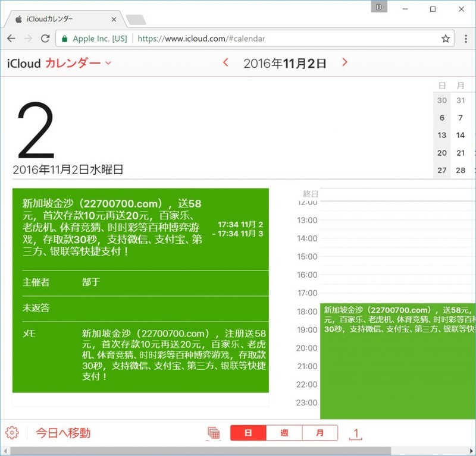The height and width of the screenshot is (456, 476).
Task: Select day 28 in mini calendar
Action: (x=461, y=170)
